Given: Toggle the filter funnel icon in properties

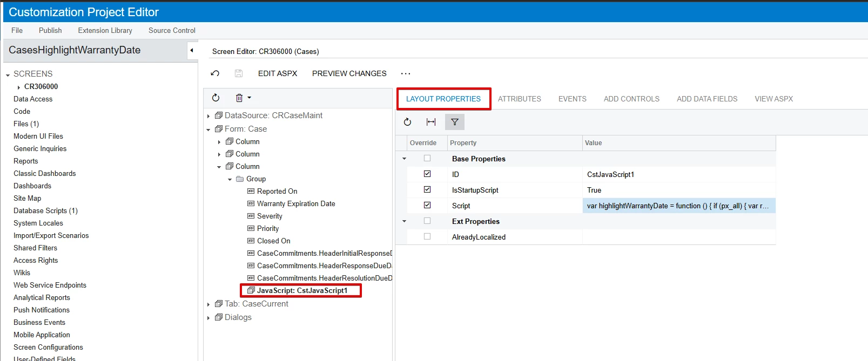Looking at the screenshot, I should point(455,122).
